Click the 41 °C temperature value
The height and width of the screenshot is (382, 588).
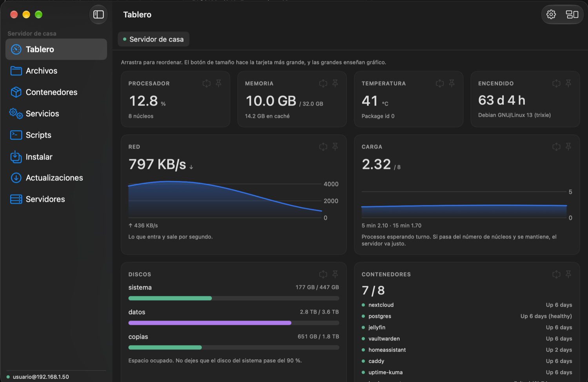click(375, 101)
